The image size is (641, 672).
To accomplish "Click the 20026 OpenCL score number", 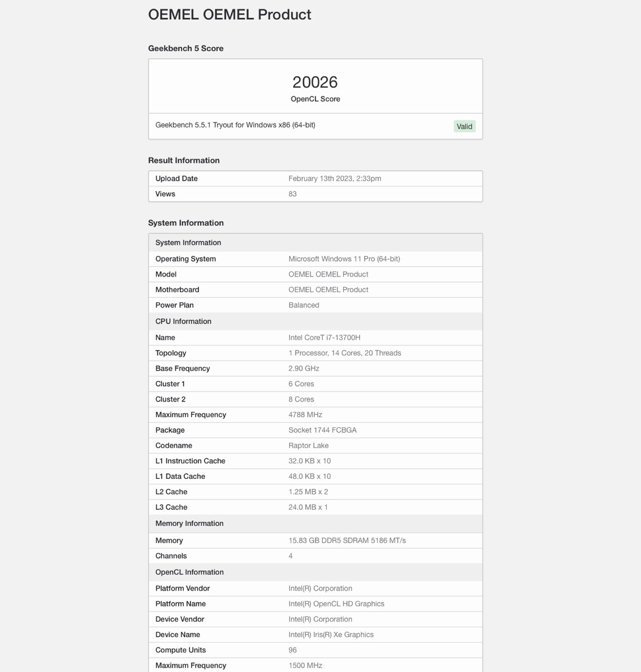I will (315, 82).
